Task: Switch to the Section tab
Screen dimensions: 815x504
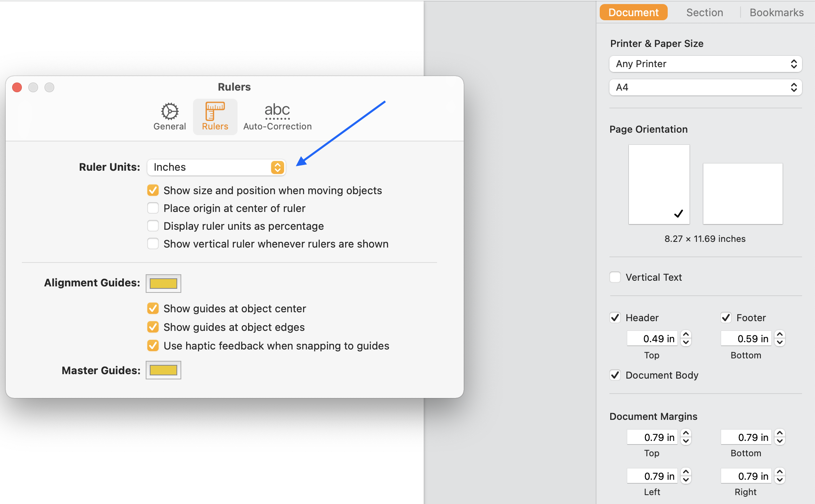Action: pyautogui.click(x=705, y=13)
